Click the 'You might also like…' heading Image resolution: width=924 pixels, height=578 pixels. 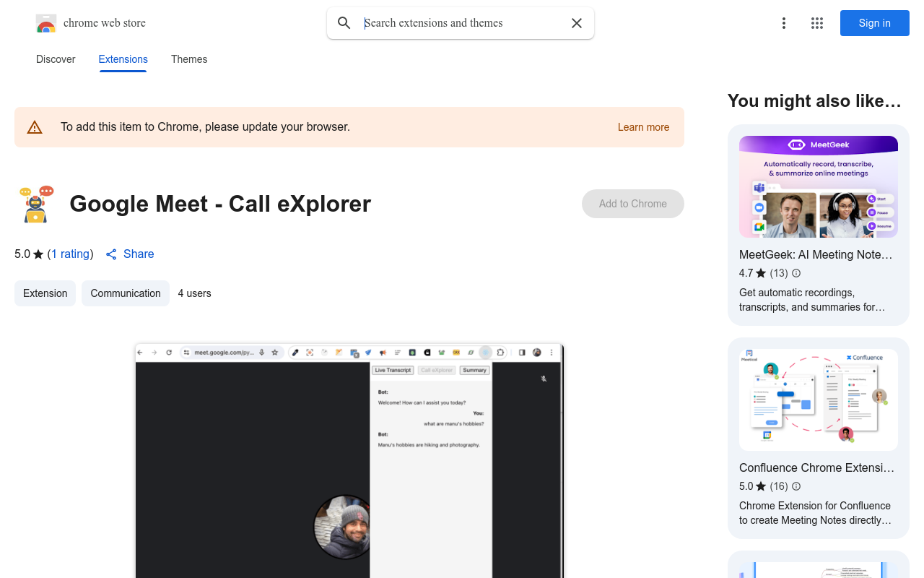coord(814,101)
